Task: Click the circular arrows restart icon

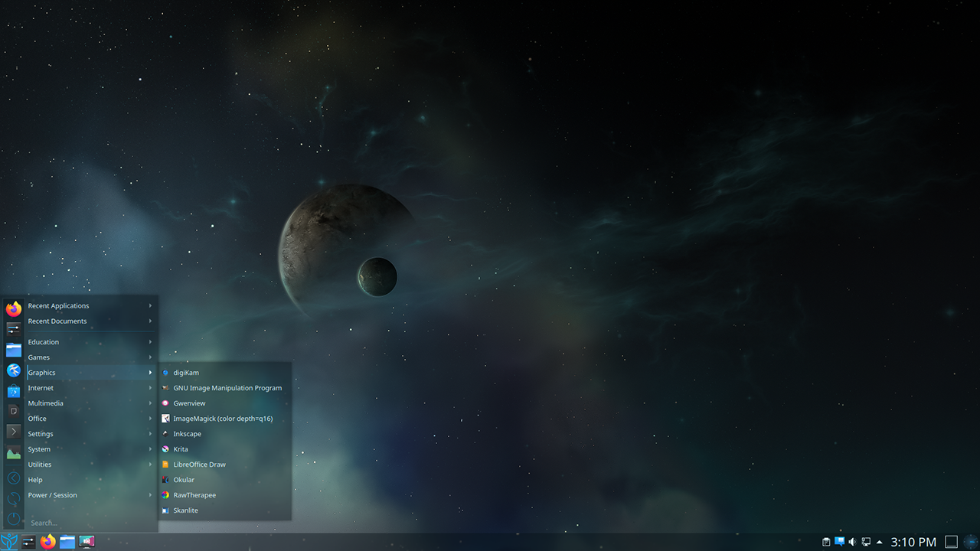Action: (x=14, y=499)
